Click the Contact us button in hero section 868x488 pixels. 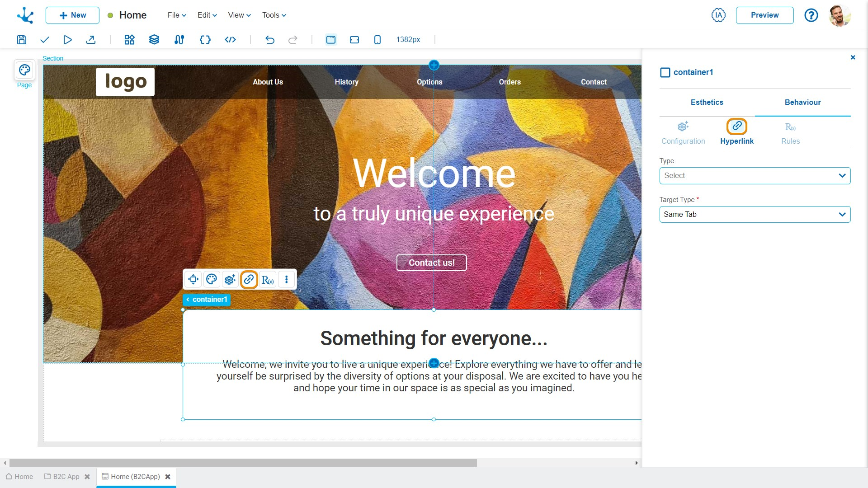tap(432, 263)
